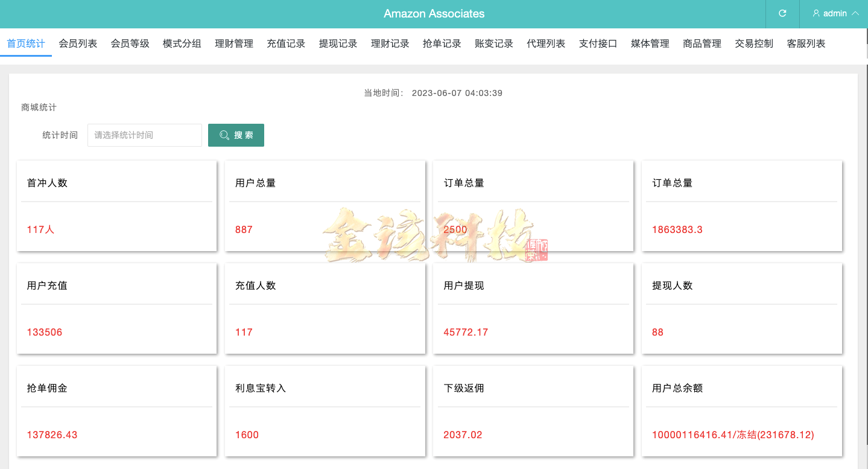Navigate to 抢单记录
The image size is (868, 469).
[x=441, y=43]
